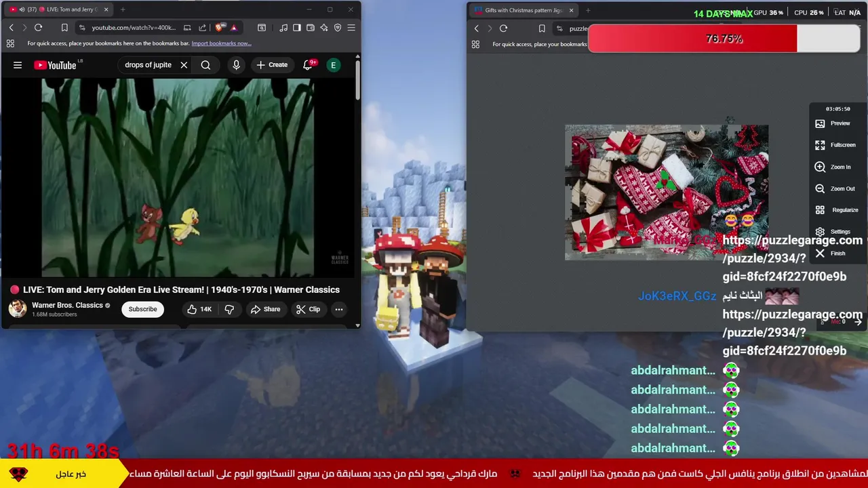Toggle Fullscreen in puzzle menu
Viewport: 868px width, 488px height.
[x=835, y=145]
